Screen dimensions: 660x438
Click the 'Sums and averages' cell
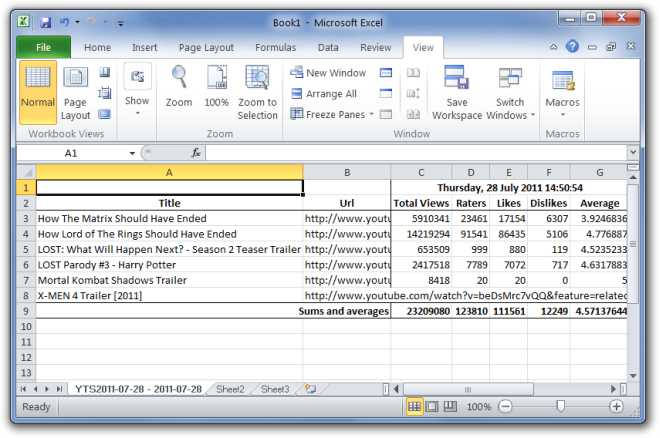coord(343,311)
